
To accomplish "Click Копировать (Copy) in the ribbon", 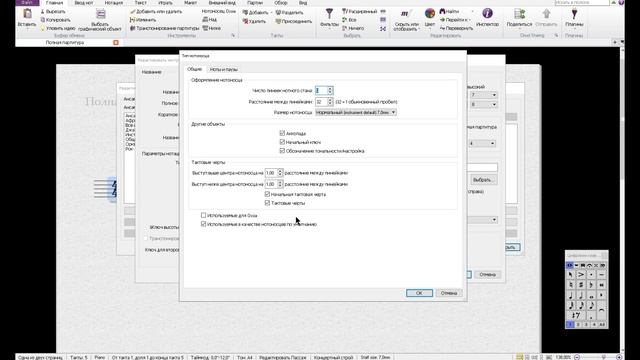I will pyautogui.click(x=56, y=20).
